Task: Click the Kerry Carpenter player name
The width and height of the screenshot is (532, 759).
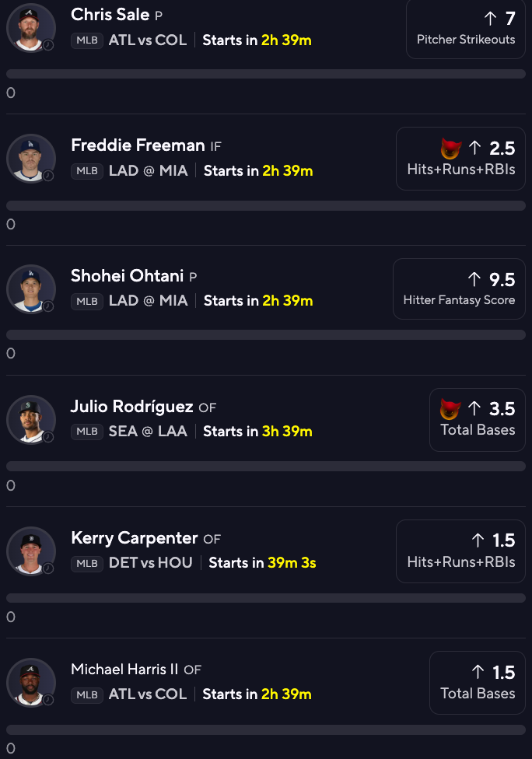Action: [x=134, y=538]
